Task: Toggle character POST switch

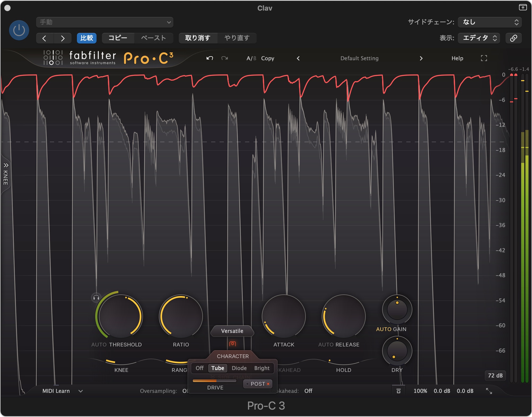Action: [258, 384]
